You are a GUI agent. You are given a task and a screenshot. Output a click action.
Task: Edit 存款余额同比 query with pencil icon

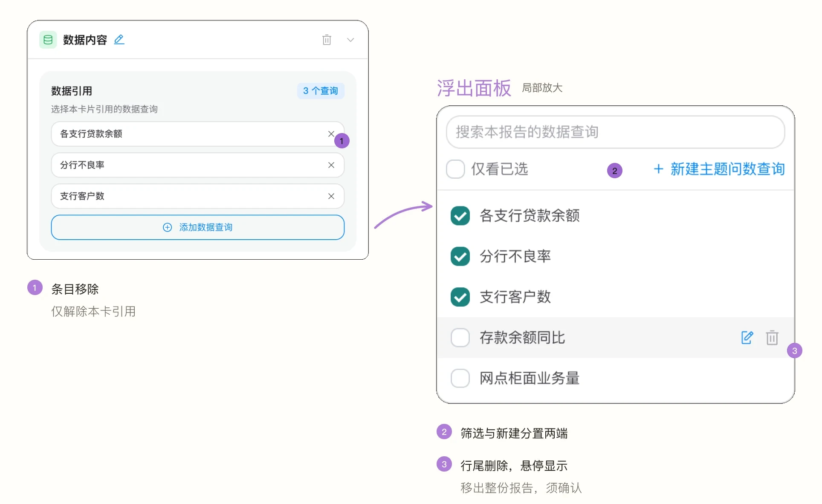pyautogui.click(x=747, y=338)
